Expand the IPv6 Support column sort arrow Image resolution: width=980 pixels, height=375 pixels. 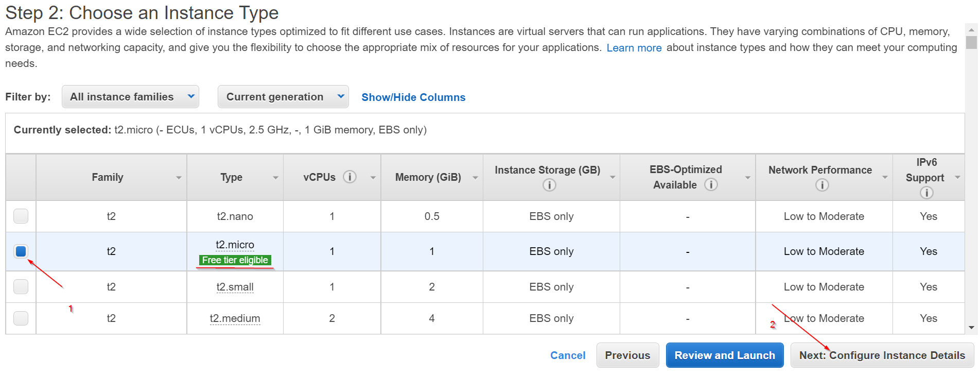coord(957,178)
